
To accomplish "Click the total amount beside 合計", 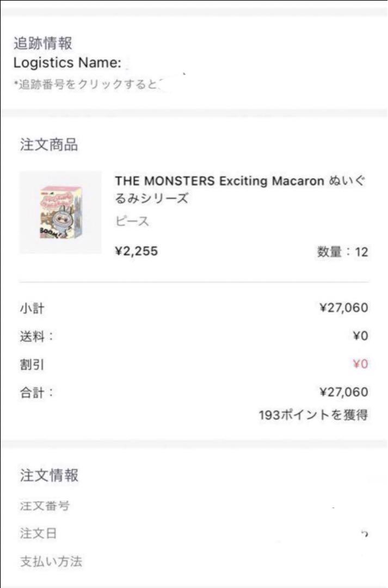I will tap(343, 392).
